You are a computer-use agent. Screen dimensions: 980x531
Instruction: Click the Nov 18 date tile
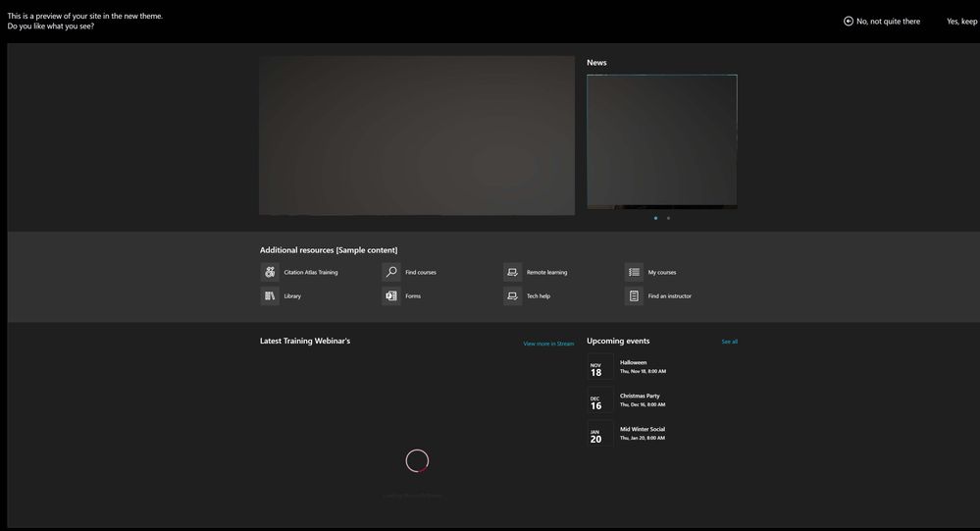pos(600,366)
